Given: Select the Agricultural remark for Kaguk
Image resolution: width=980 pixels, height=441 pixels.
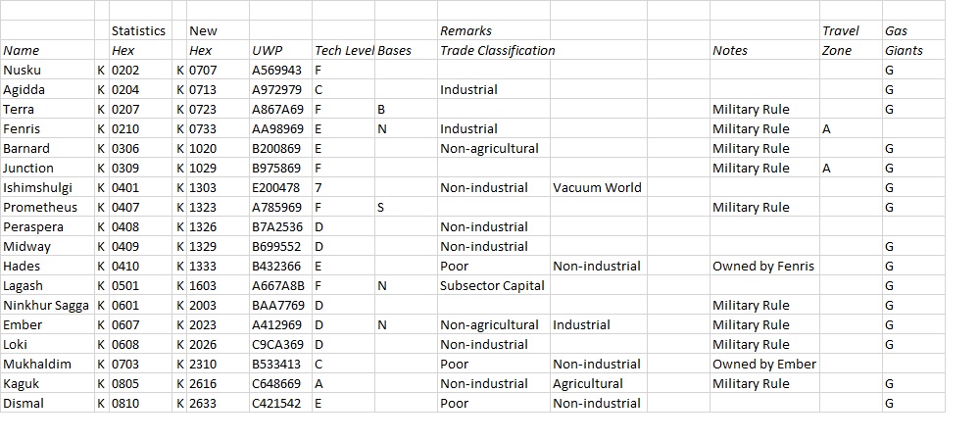Looking at the screenshot, I should point(599,383).
